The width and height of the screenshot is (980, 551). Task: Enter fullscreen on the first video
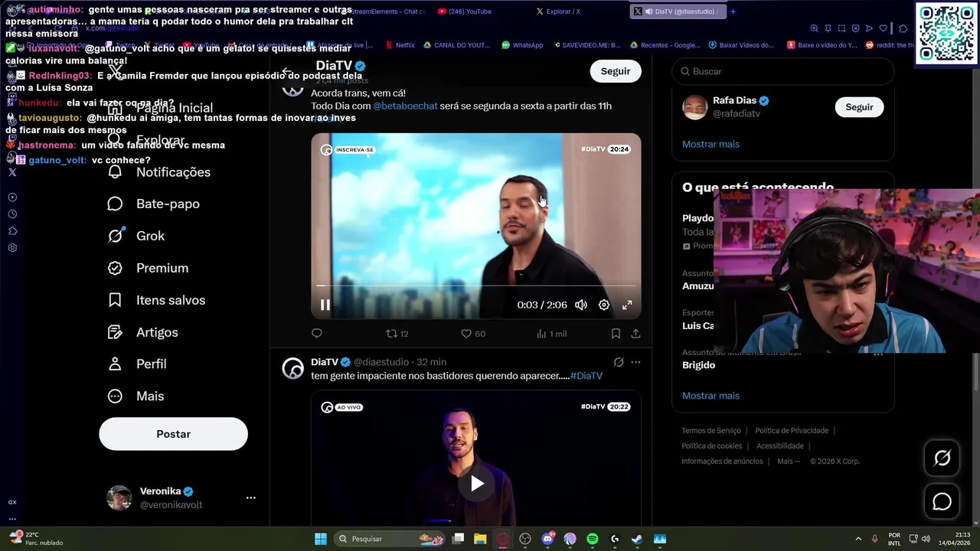click(627, 305)
